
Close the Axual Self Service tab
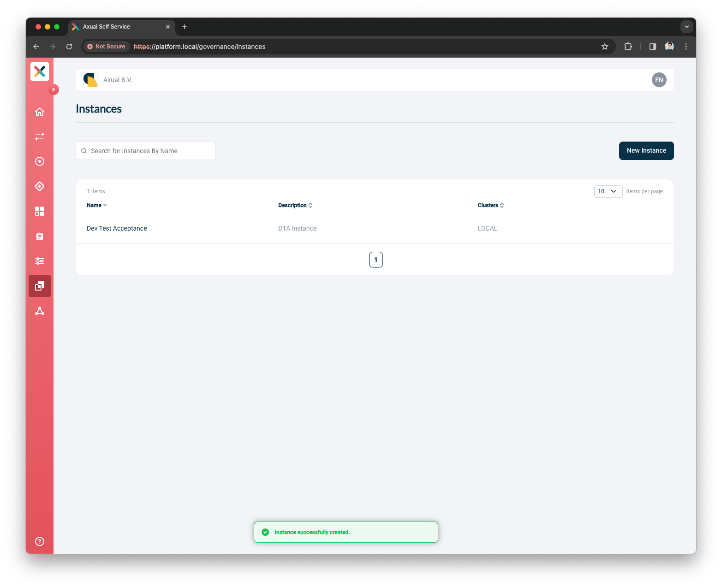pos(168,27)
